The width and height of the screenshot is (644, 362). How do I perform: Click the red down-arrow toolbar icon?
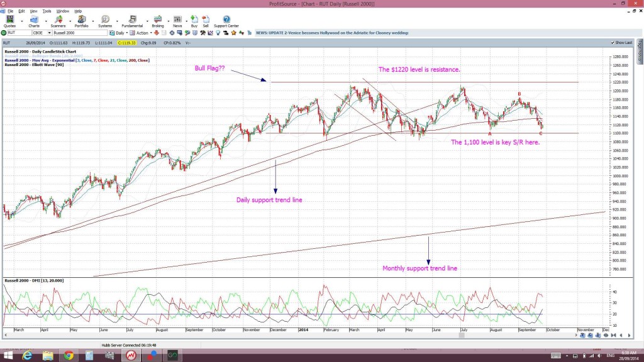coord(157,33)
